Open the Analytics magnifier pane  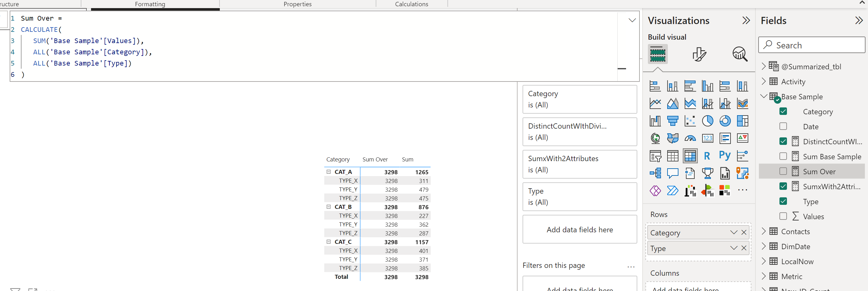click(x=740, y=54)
